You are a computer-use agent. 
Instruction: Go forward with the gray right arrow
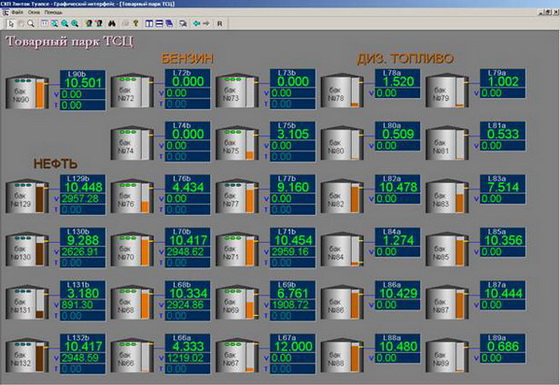[206, 24]
